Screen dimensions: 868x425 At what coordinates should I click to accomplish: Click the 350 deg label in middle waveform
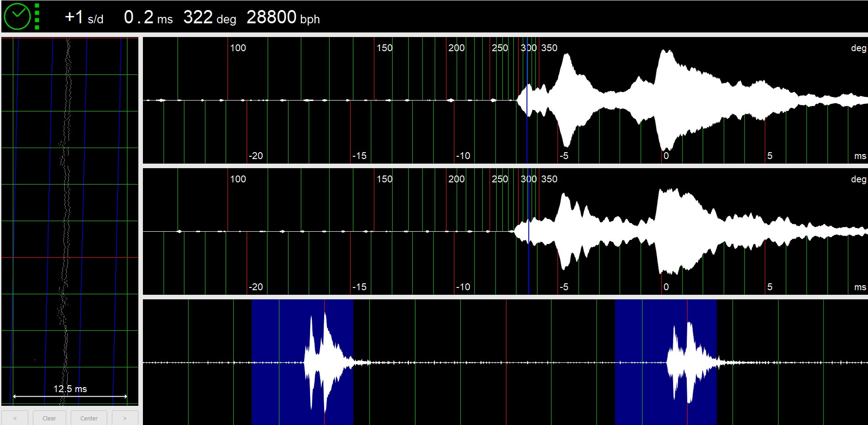(x=549, y=179)
